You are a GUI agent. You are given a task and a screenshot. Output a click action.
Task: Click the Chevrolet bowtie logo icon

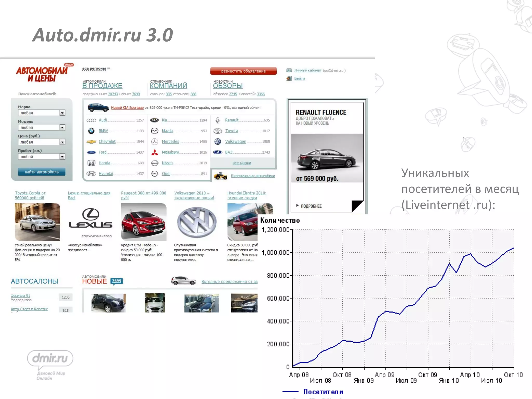(91, 142)
